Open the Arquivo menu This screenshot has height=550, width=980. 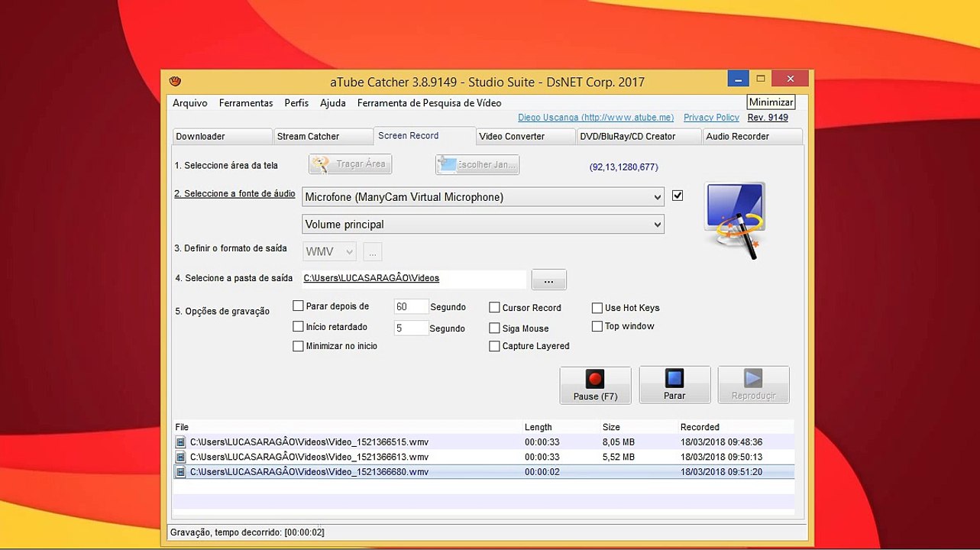[x=190, y=103]
